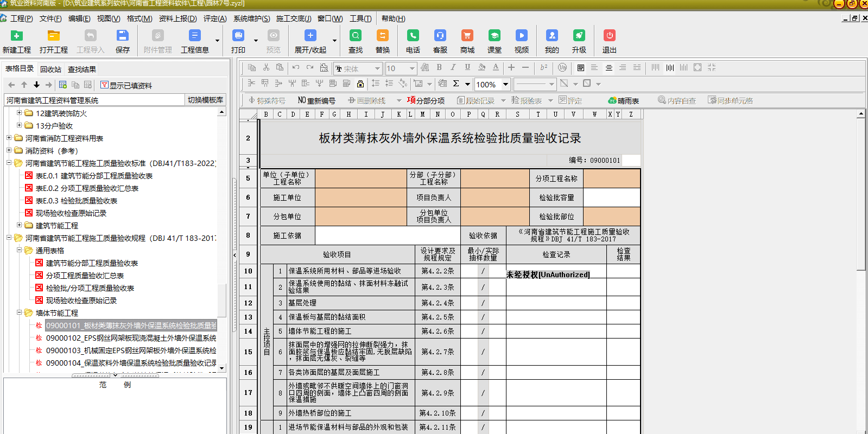Switch to the 回收站 tab
The width and height of the screenshot is (868, 434).
tap(50, 69)
